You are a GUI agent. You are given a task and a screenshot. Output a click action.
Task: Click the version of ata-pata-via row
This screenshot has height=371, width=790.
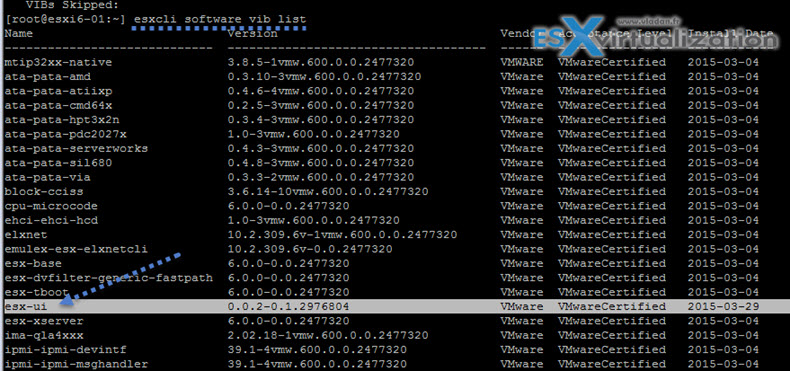pos(320,177)
